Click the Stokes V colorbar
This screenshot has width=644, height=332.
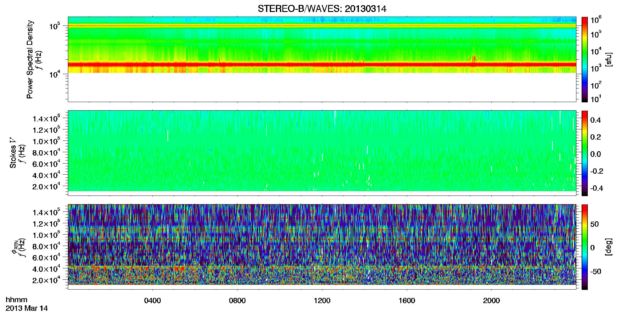[585, 153]
